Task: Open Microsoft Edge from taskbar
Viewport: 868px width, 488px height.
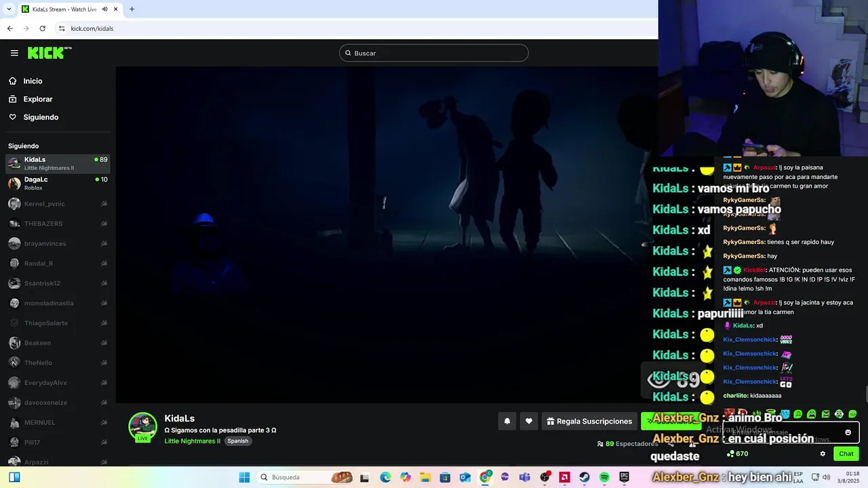Action: [386, 477]
